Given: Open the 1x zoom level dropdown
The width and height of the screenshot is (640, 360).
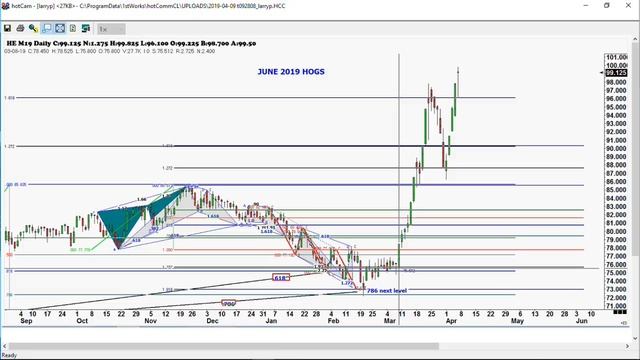Looking at the screenshot, I should click(x=111, y=29).
